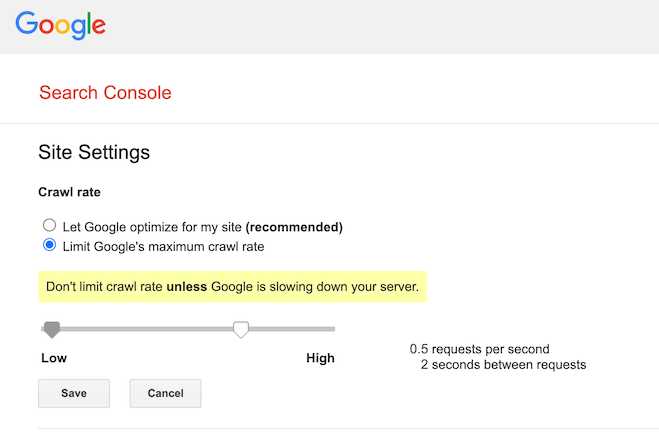Click the slider track between the two handles
The height and width of the screenshot is (448, 659).
(x=147, y=329)
